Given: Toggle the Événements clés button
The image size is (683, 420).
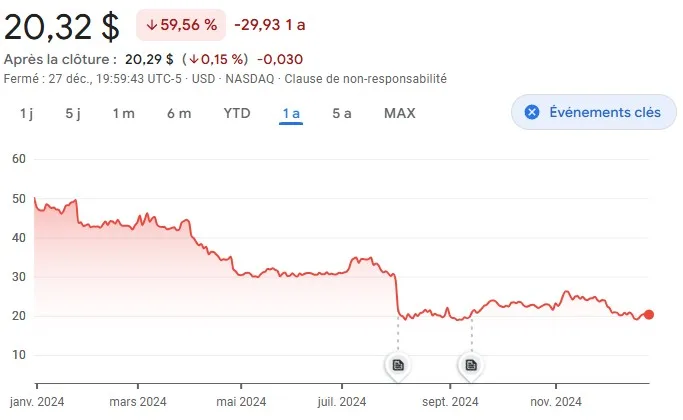Looking at the screenshot, I should [594, 112].
